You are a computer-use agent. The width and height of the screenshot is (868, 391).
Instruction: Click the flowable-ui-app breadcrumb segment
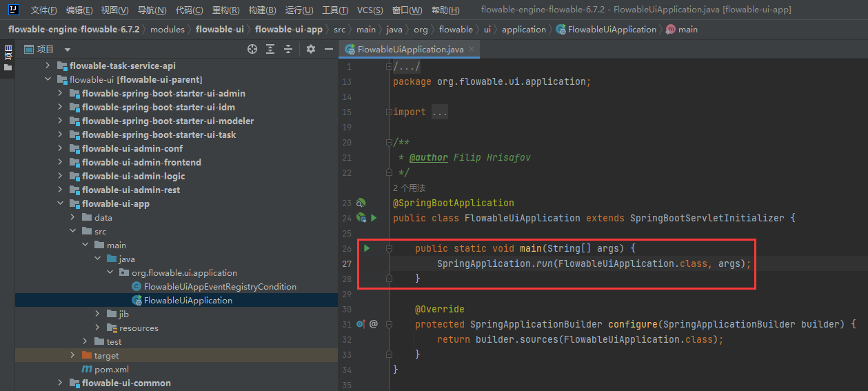click(x=288, y=30)
